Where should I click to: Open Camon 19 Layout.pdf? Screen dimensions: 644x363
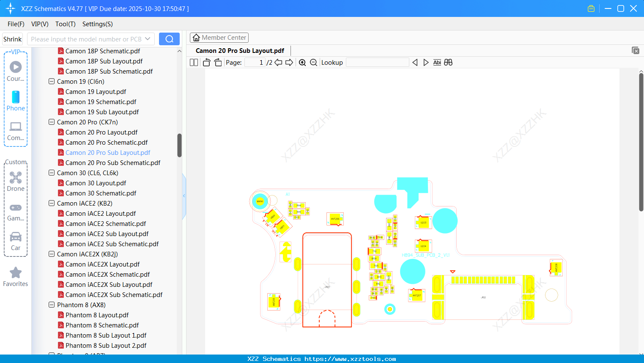click(x=96, y=91)
